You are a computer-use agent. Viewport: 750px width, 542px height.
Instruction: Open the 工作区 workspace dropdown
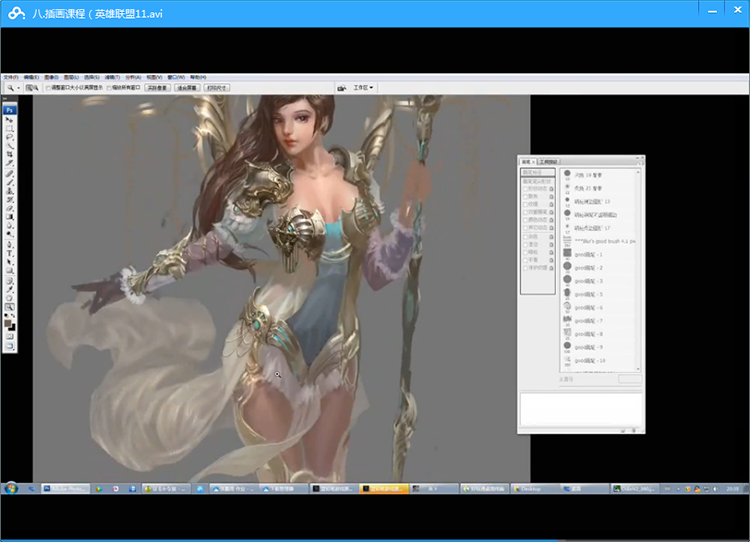tap(363, 88)
